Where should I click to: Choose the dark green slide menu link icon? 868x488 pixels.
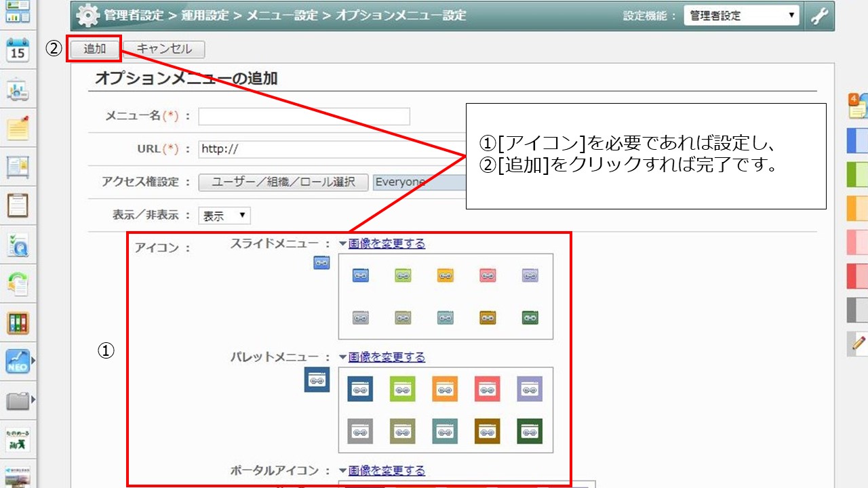(x=530, y=317)
